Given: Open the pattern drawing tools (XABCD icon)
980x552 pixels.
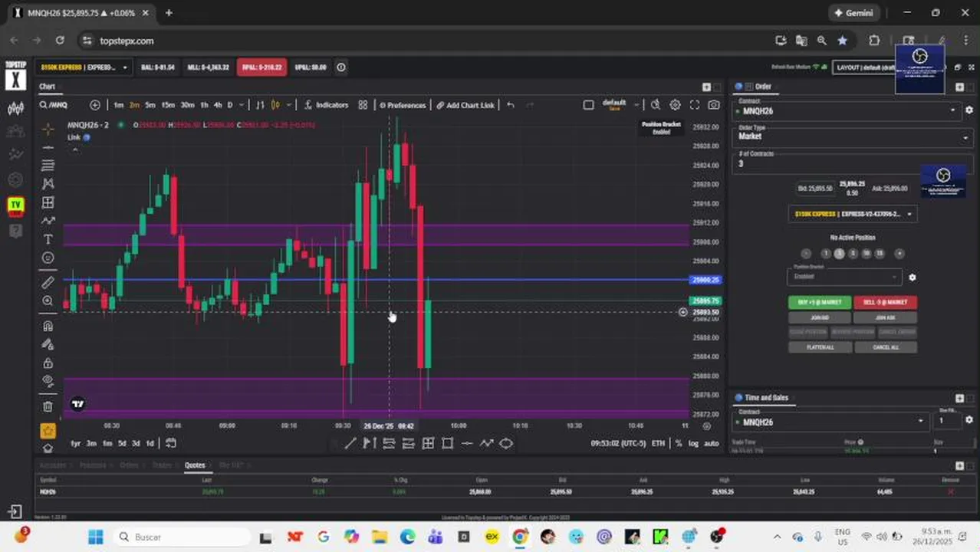Looking at the screenshot, I should tap(48, 184).
